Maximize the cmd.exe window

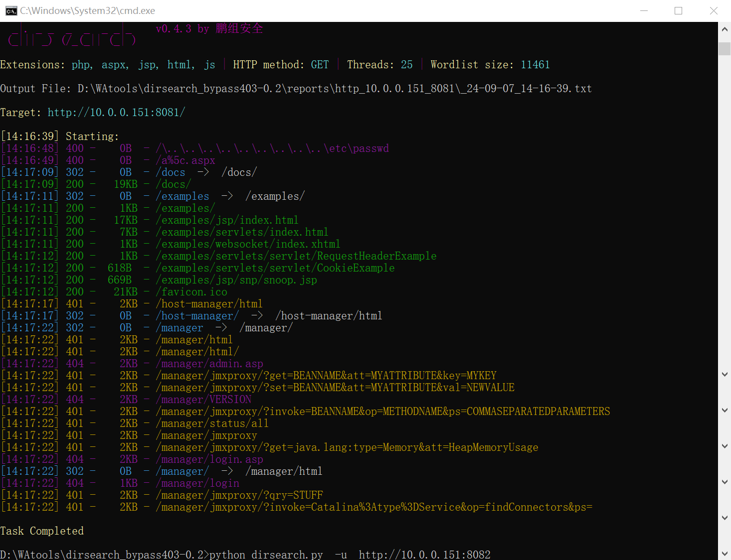click(678, 10)
